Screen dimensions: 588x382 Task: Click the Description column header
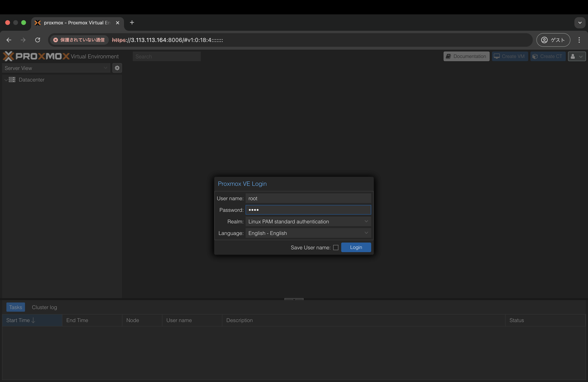(364, 320)
